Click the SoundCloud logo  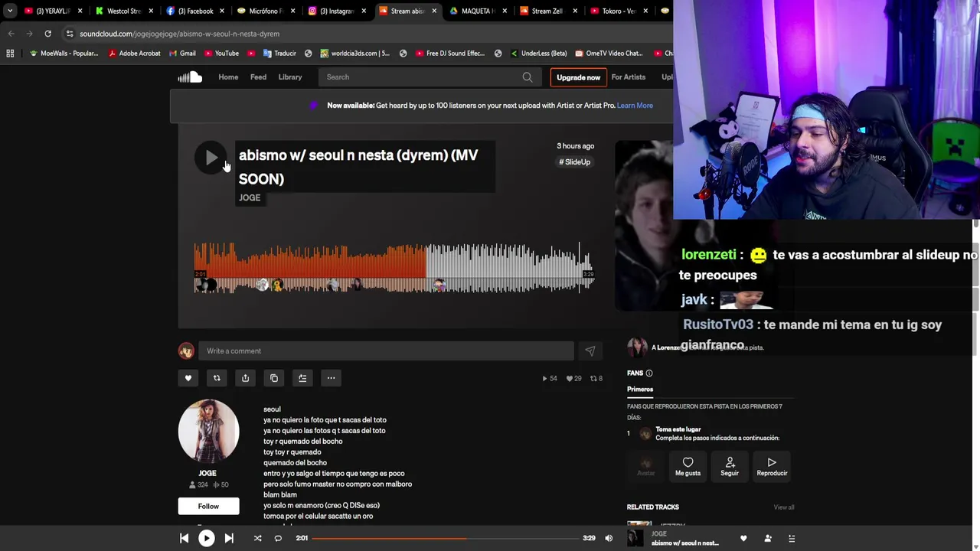190,77
